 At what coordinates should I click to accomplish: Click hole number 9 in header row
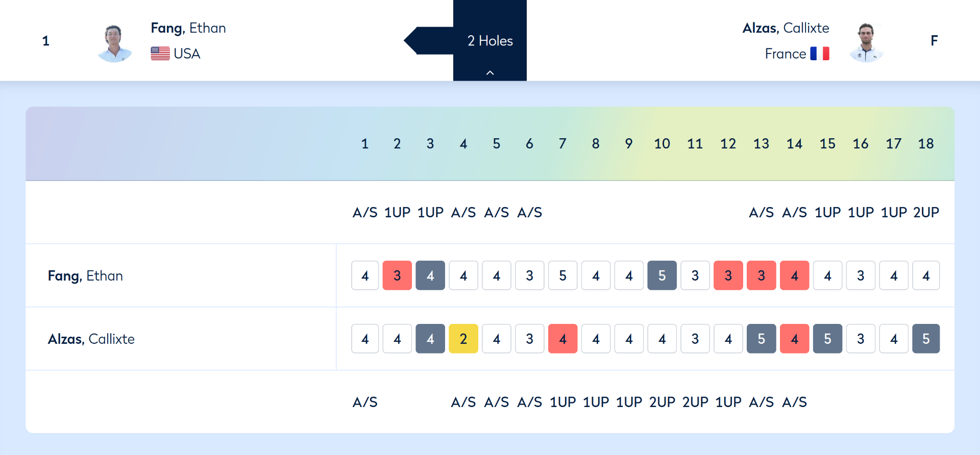[x=629, y=144]
